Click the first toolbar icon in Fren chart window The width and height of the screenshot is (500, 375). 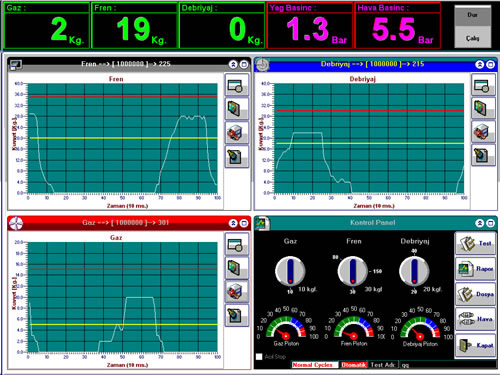[237, 85]
